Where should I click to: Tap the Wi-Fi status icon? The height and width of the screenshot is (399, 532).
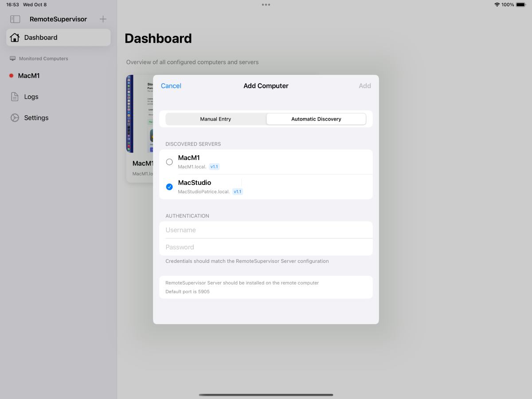coord(497,5)
